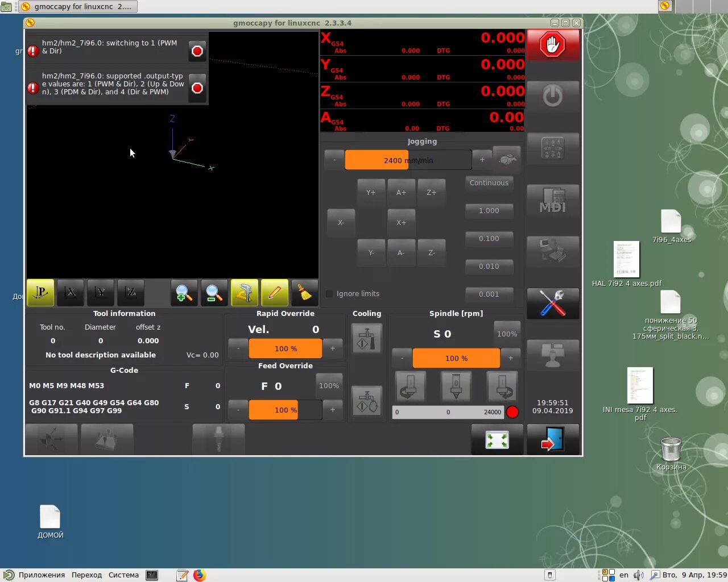Zoom in the preview
Image resolution: width=728 pixels, height=582 pixels.
click(x=184, y=293)
